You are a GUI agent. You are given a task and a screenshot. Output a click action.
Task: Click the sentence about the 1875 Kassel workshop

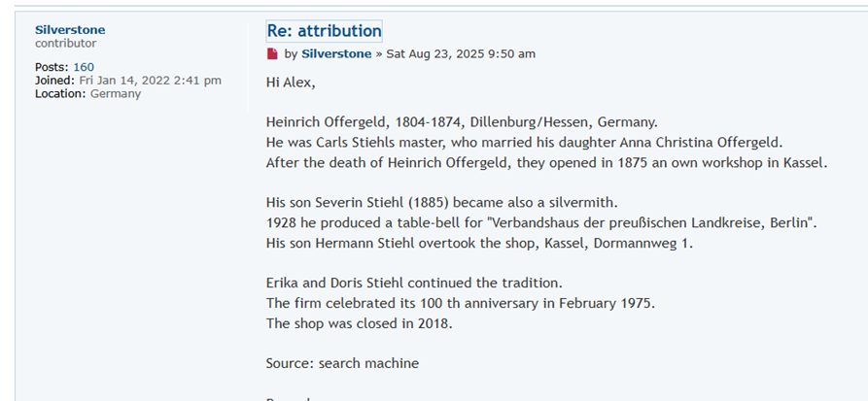pos(546,163)
